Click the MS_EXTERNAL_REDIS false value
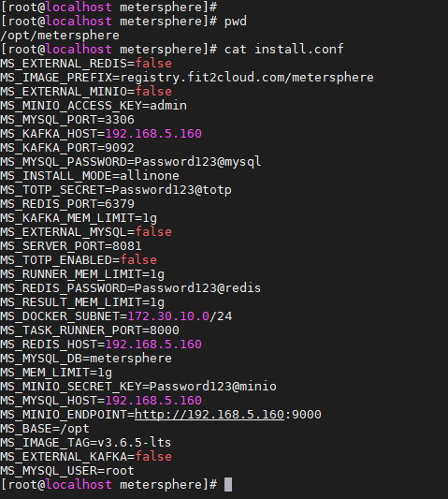The image size is (448, 499). click(x=153, y=64)
